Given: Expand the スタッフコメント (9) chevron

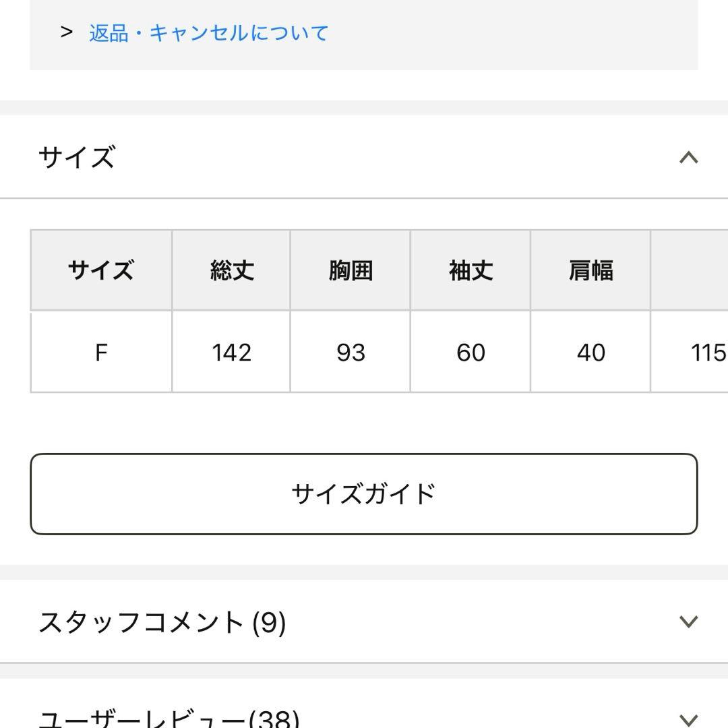Looking at the screenshot, I should click(688, 621).
